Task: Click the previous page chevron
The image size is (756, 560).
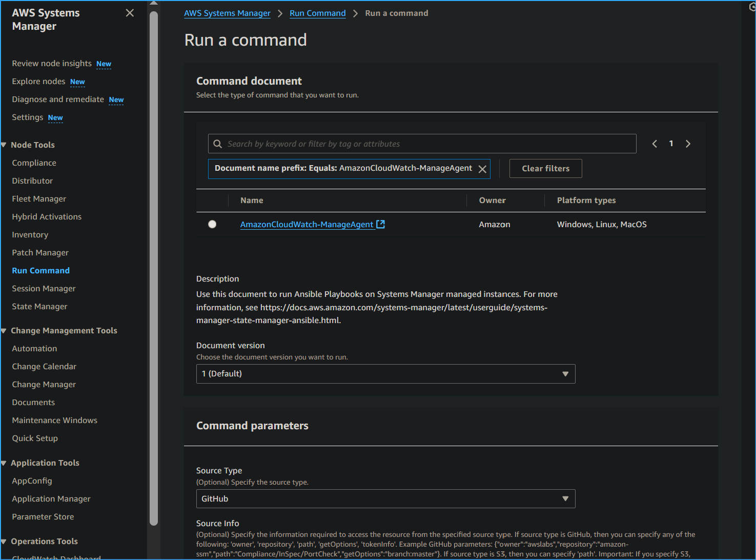Action: pos(655,144)
